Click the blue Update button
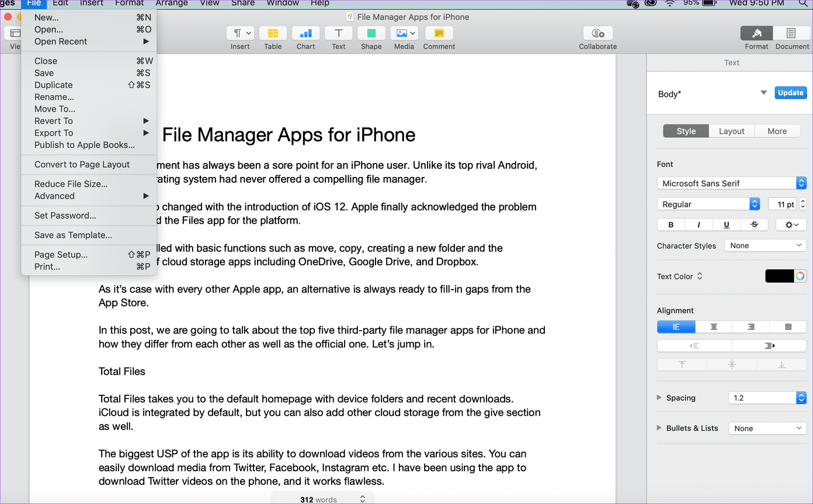The height and width of the screenshot is (504, 813). (791, 93)
